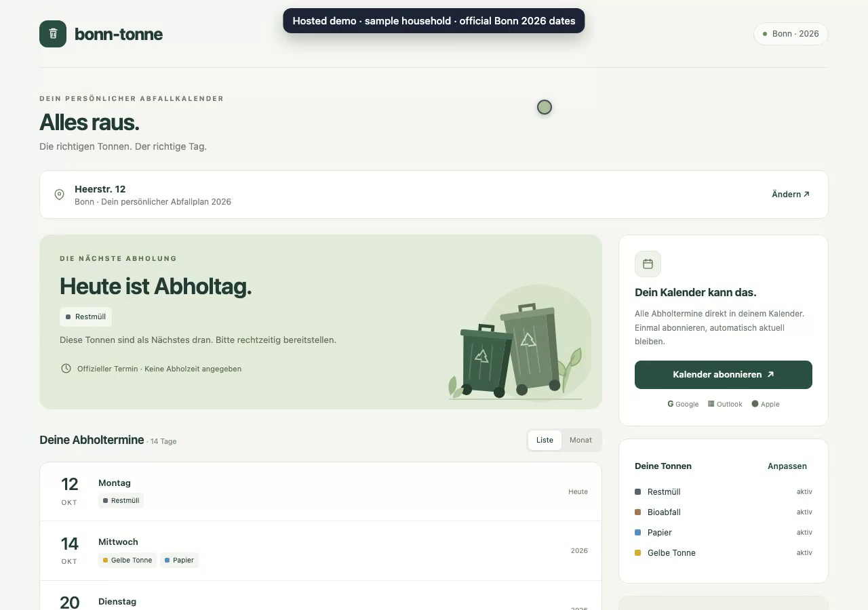Click the bonn-tonne trash bin logo icon
The image size is (868, 610).
point(53,34)
